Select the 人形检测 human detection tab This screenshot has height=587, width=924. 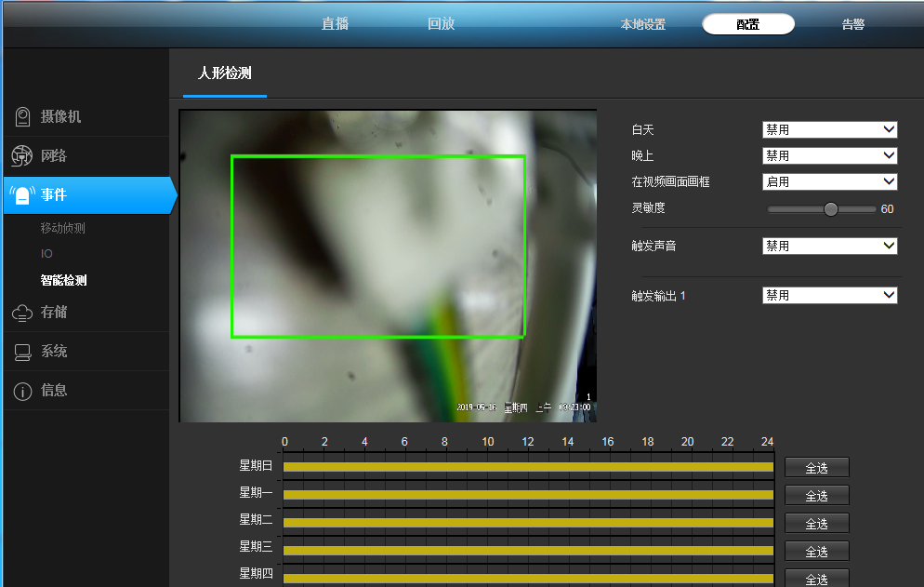223,73
